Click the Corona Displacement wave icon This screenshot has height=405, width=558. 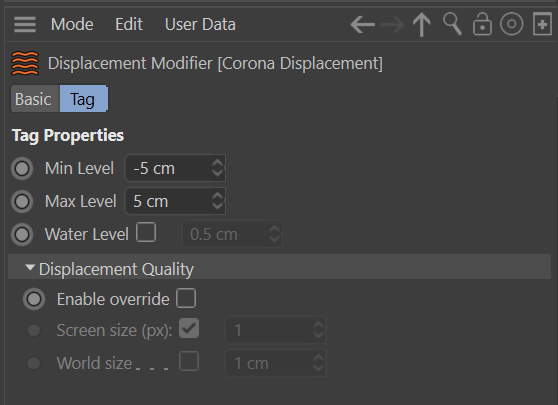[25, 63]
